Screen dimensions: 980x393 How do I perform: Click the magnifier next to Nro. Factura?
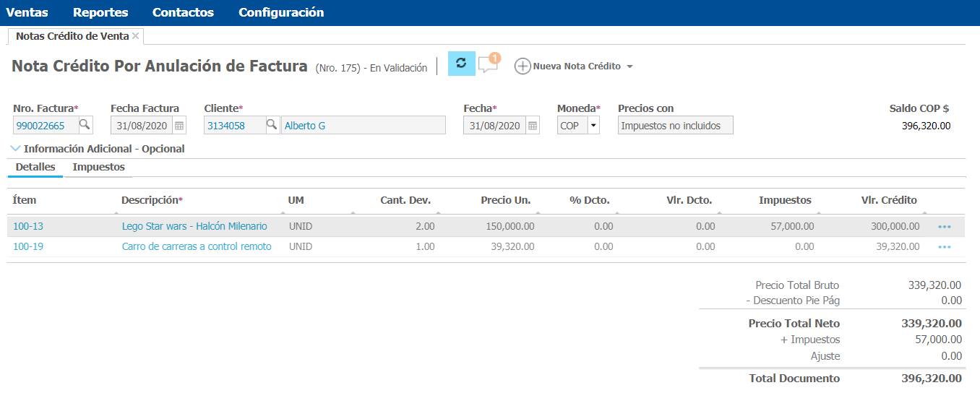pos(85,125)
